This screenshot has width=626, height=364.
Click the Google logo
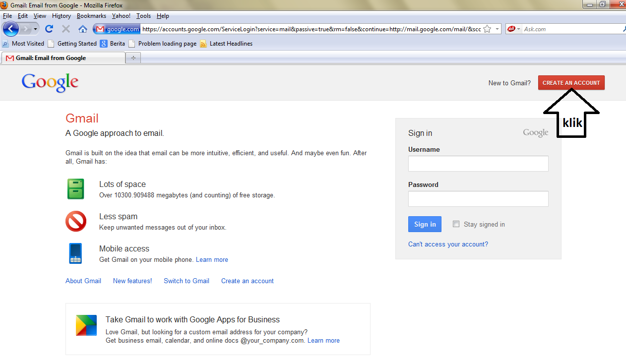[x=50, y=83]
